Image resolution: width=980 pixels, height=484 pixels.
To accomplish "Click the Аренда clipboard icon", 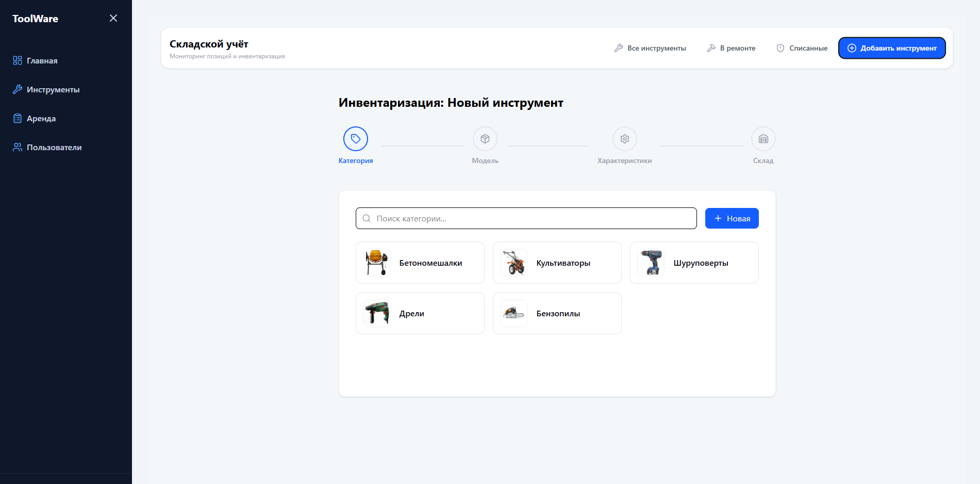I will pyautogui.click(x=18, y=118).
